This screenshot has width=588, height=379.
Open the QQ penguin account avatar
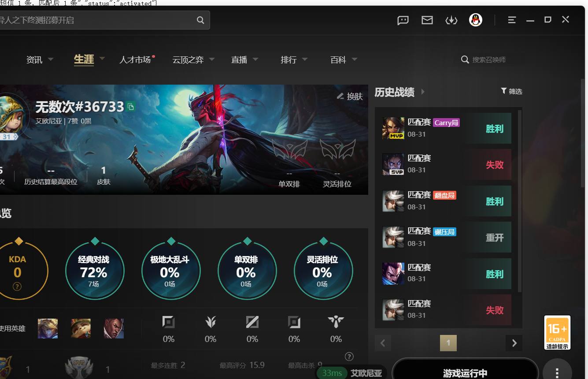(x=476, y=20)
